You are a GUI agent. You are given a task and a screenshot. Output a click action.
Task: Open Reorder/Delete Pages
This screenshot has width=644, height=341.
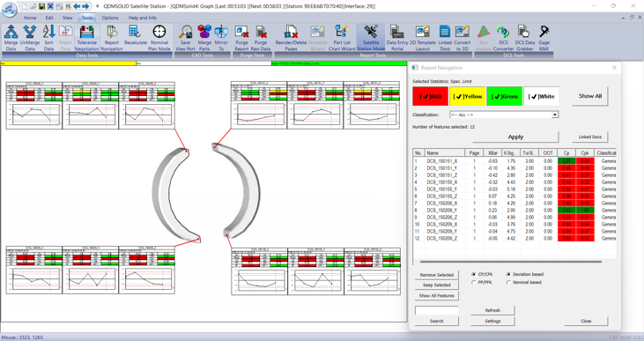[291, 38]
